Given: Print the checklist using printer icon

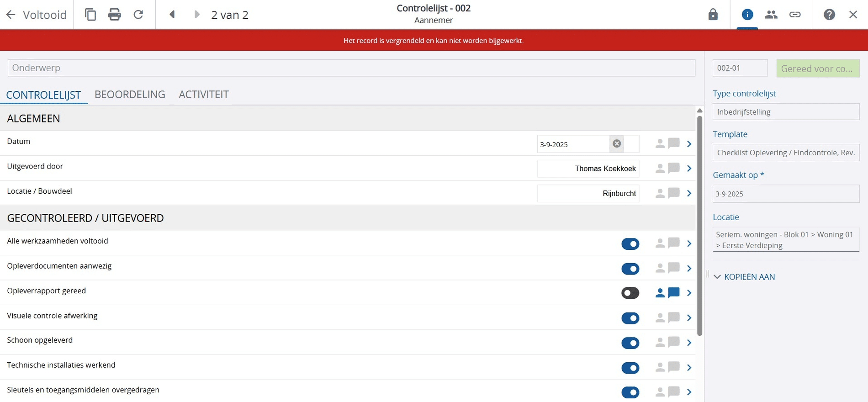Looking at the screenshot, I should [114, 15].
